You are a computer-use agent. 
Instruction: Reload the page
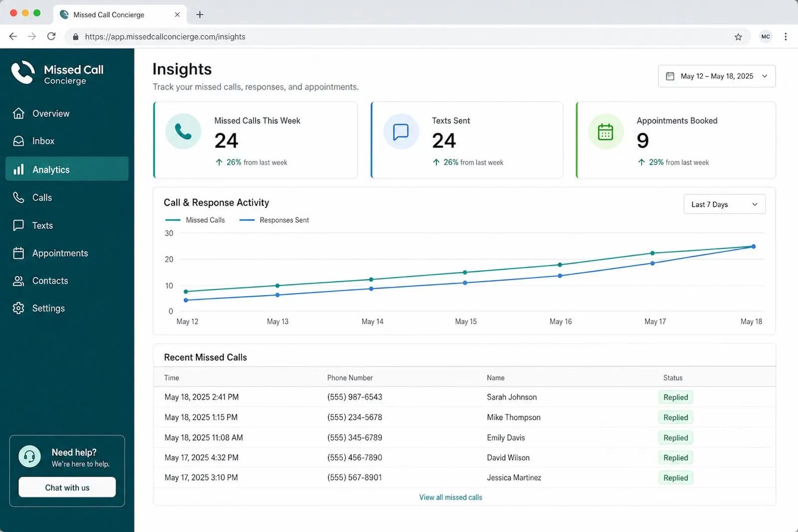[x=51, y=36]
